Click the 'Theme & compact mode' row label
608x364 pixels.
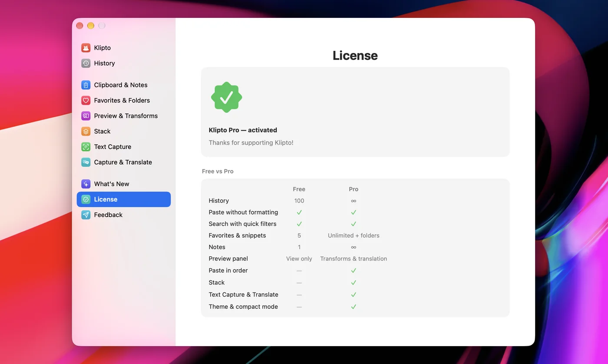pos(243,307)
